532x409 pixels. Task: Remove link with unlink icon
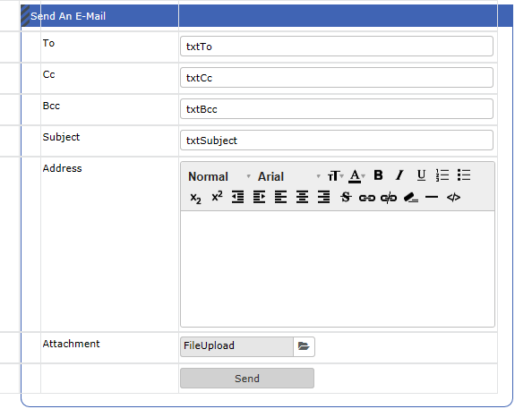389,198
